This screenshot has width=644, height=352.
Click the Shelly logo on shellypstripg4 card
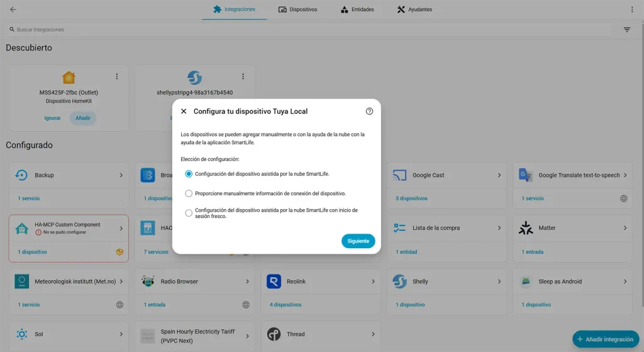click(x=195, y=77)
